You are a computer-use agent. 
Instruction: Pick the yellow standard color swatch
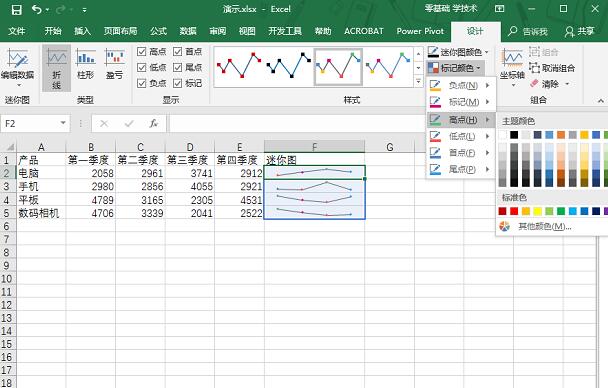(537, 211)
